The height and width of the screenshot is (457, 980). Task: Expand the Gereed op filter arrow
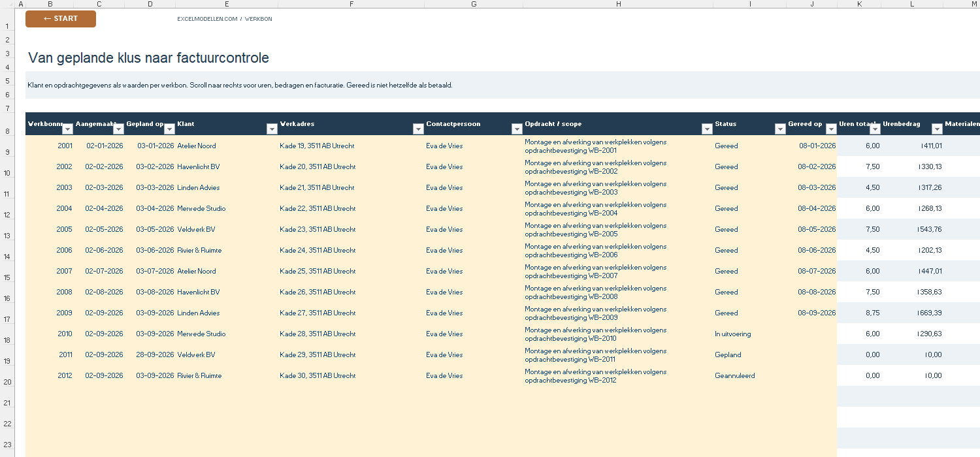click(x=830, y=129)
